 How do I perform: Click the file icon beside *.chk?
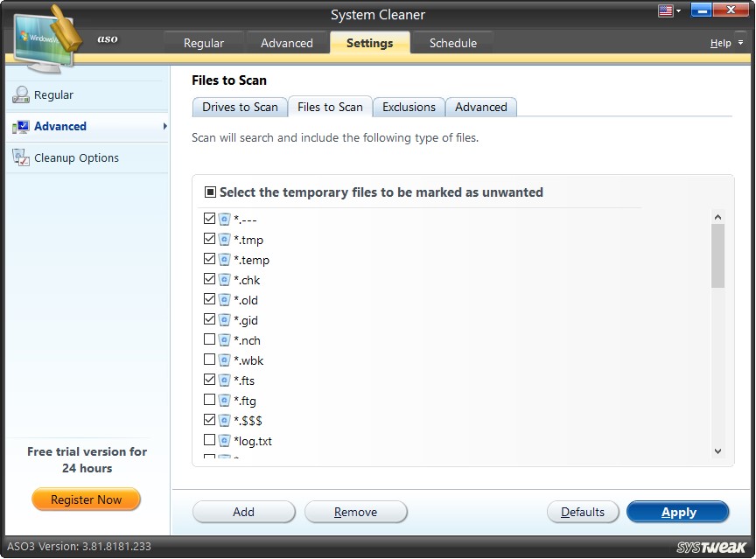[224, 279]
